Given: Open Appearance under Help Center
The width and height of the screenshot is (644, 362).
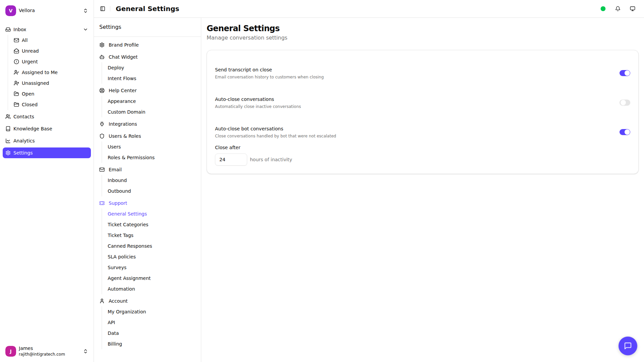Looking at the screenshot, I should (x=122, y=101).
